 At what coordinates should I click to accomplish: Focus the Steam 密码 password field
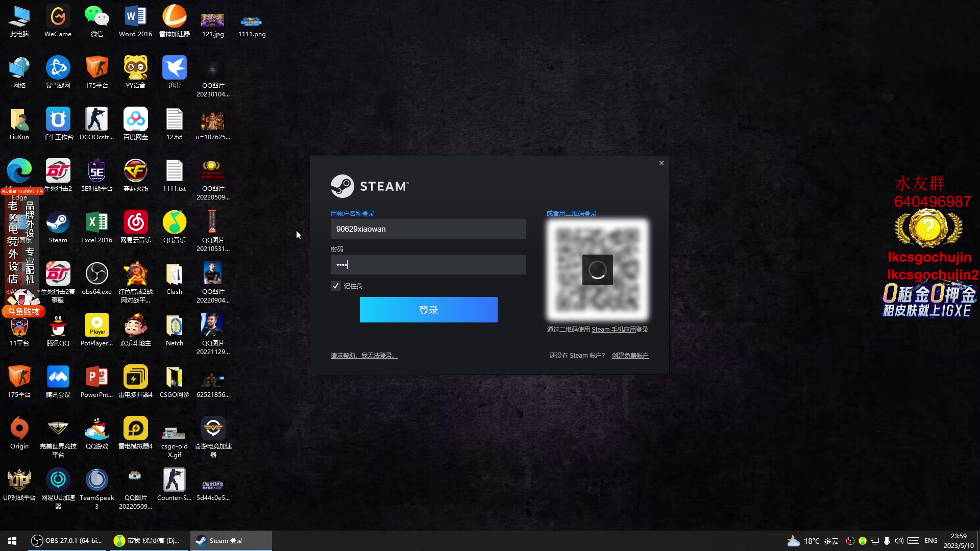[428, 264]
